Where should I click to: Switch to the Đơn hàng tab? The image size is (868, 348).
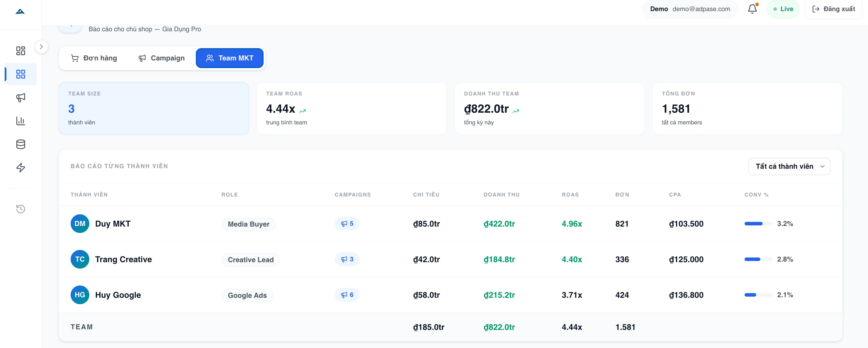tap(94, 58)
